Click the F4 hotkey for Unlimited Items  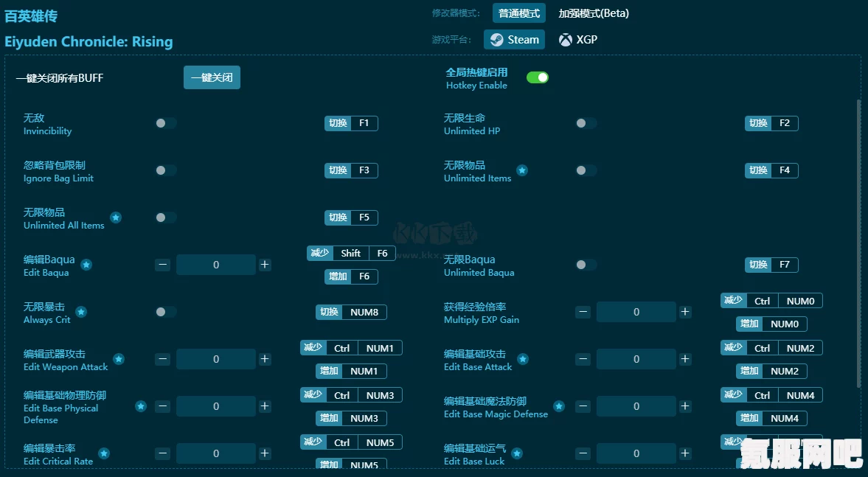coord(771,170)
